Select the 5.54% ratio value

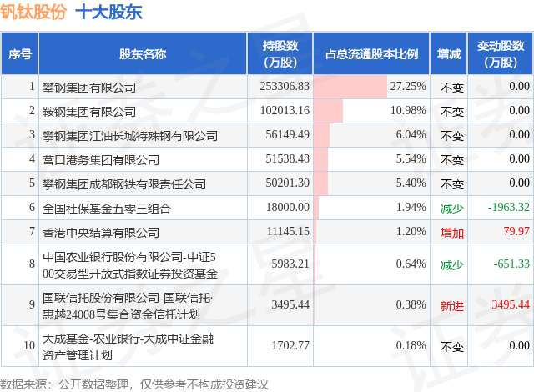tap(411, 158)
